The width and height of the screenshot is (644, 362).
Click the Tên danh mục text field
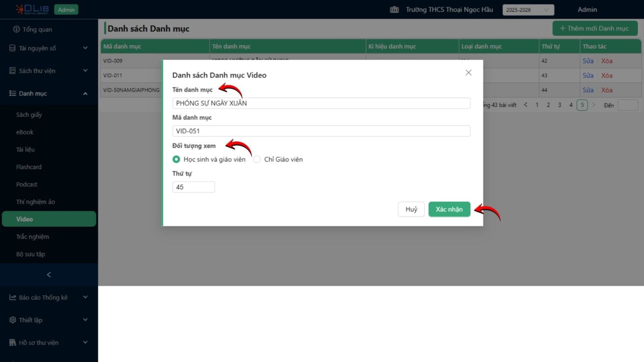pos(321,103)
